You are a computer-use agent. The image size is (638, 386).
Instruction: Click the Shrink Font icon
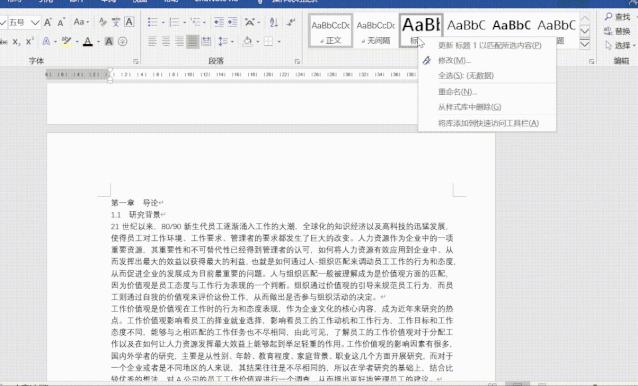pyautogui.click(x=61, y=22)
